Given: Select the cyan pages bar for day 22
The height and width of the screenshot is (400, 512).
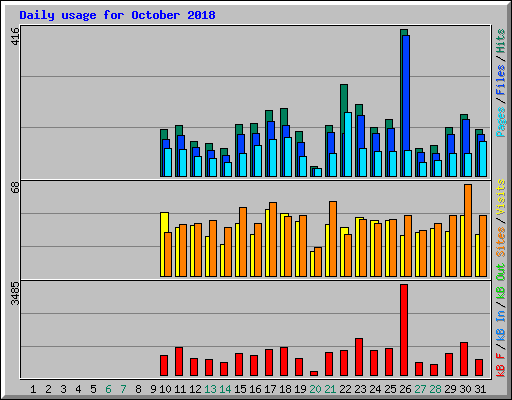Looking at the screenshot, I should pos(348,144).
